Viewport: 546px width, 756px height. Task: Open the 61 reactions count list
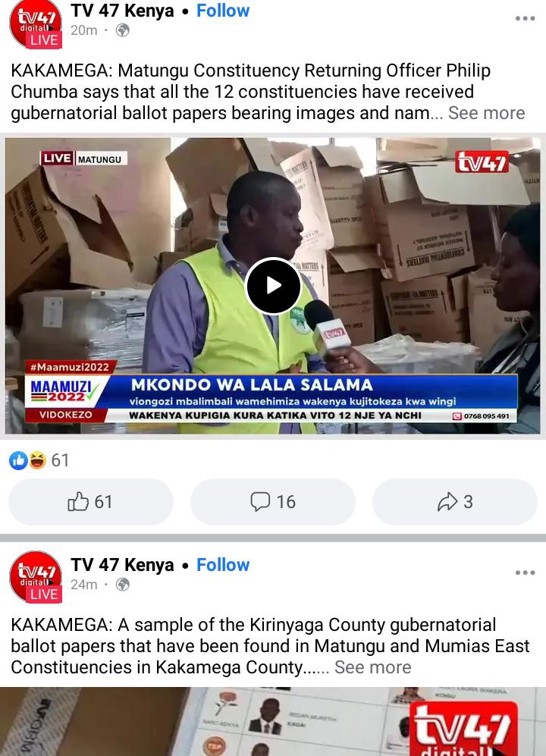(61, 460)
